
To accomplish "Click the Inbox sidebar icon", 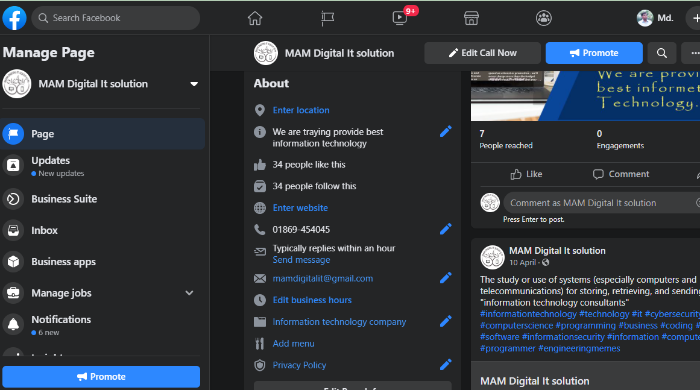I will tap(13, 230).
